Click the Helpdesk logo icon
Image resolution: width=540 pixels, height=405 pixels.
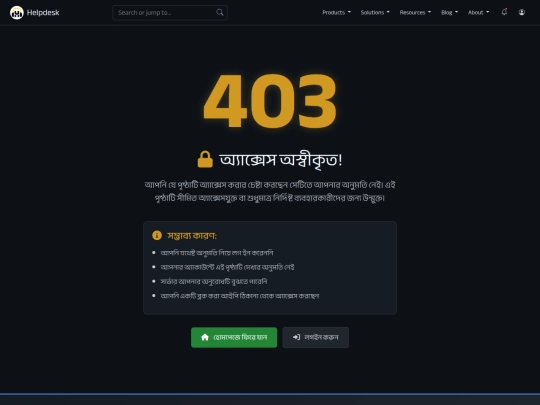click(x=17, y=13)
